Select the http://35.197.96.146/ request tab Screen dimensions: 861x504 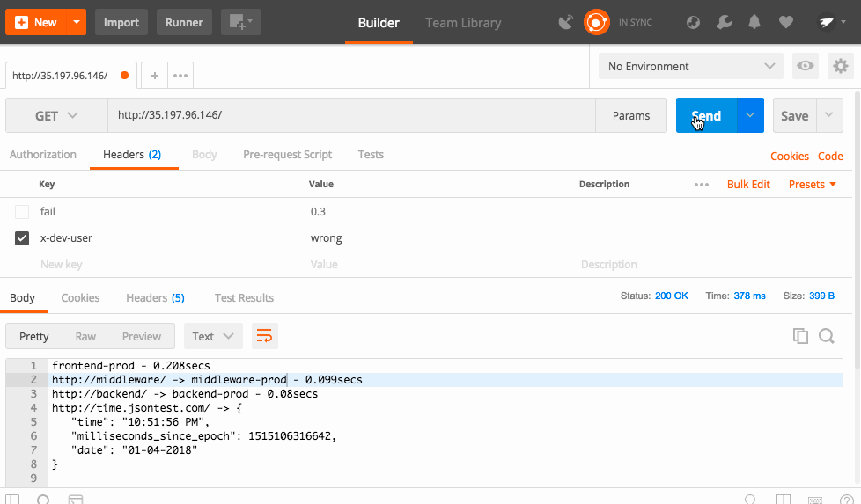point(70,75)
